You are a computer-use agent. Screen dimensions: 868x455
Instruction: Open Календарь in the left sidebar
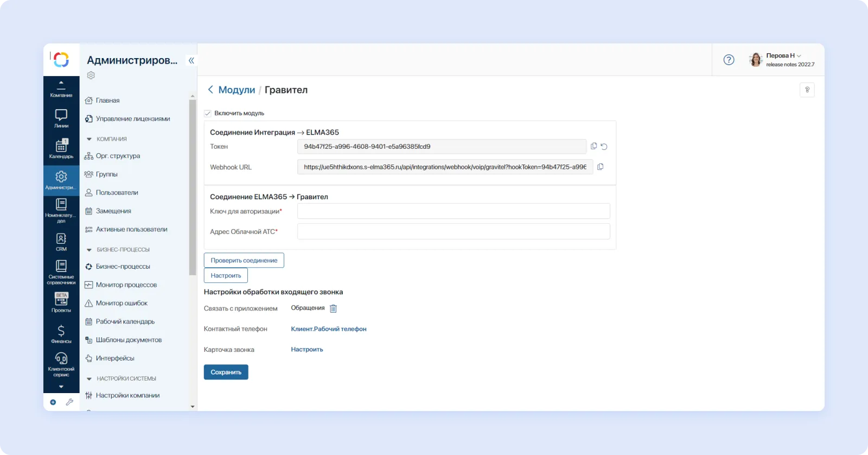coord(61,149)
